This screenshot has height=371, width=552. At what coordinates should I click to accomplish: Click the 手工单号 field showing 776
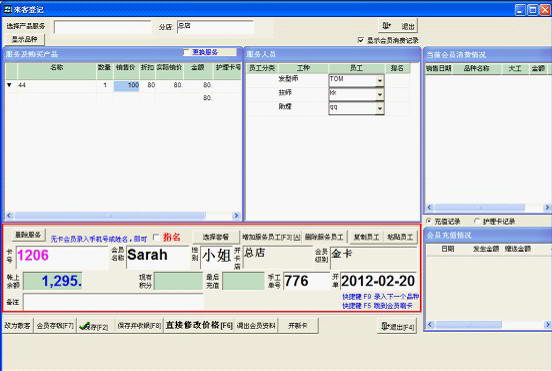click(x=306, y=281)
